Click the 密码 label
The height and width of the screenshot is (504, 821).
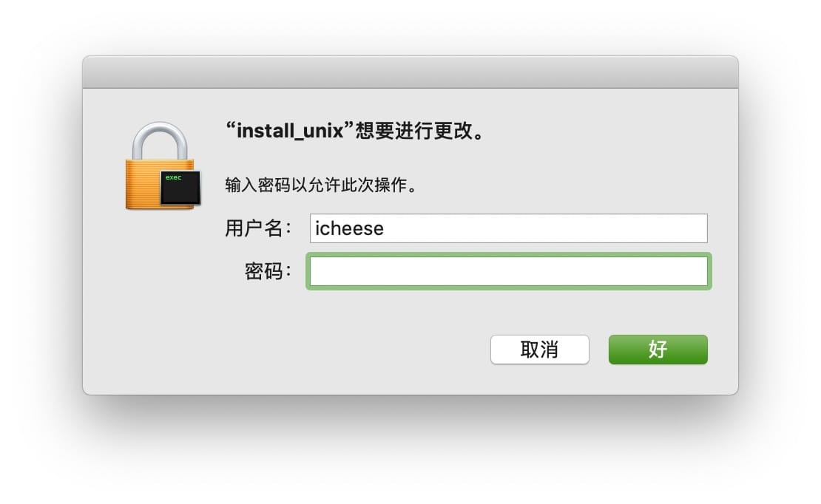263,271
